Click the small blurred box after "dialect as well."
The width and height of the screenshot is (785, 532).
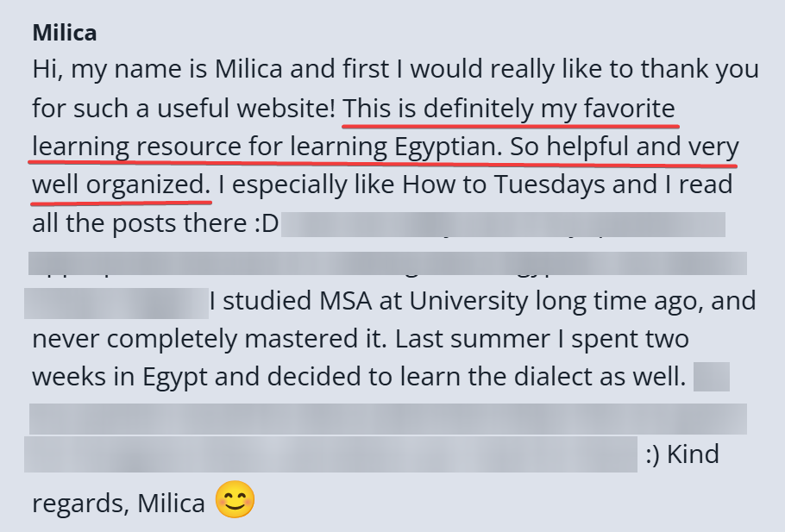(x=712, y=378)
